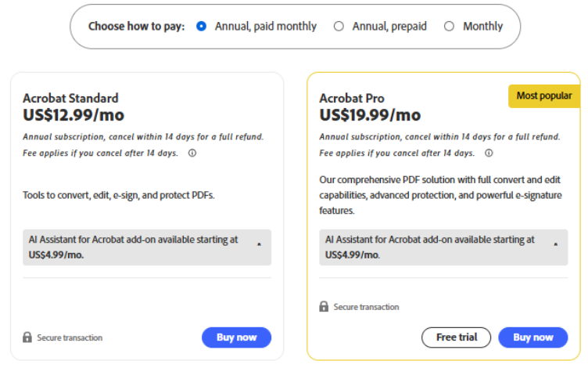Buy now the Acrobat Standard plan

(236, 337)
